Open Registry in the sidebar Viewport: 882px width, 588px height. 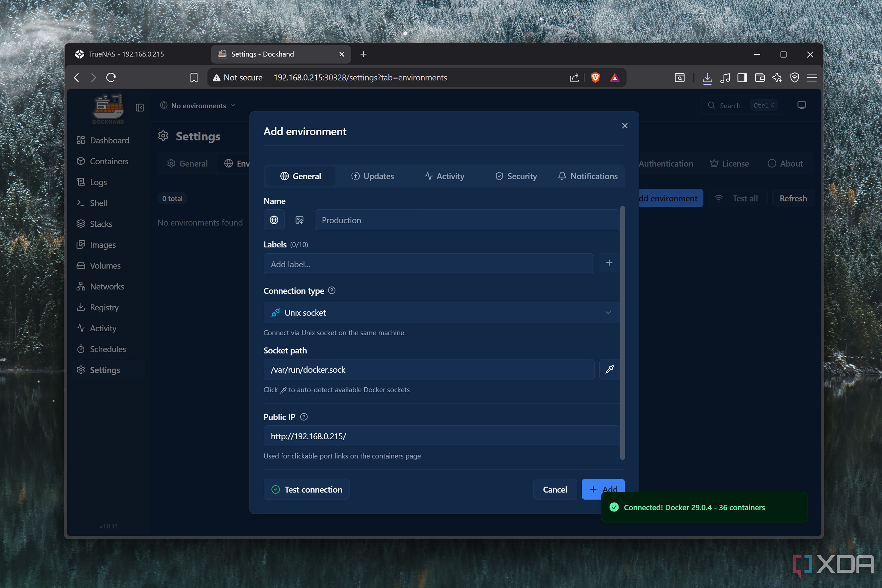click(x=98, y=307)
